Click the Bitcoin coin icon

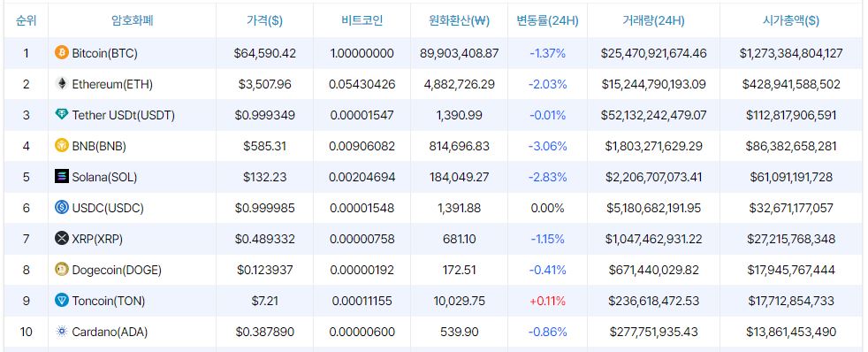click(62, 53)
